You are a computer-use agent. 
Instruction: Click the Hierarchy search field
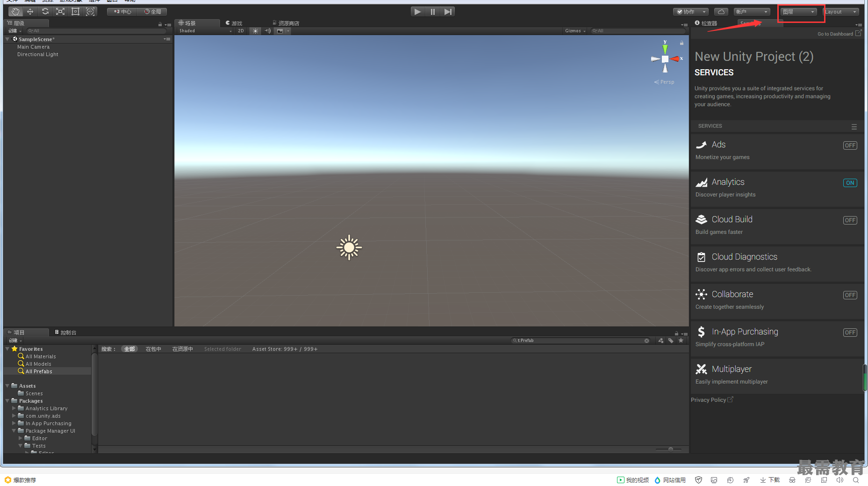tap(95, 31)
